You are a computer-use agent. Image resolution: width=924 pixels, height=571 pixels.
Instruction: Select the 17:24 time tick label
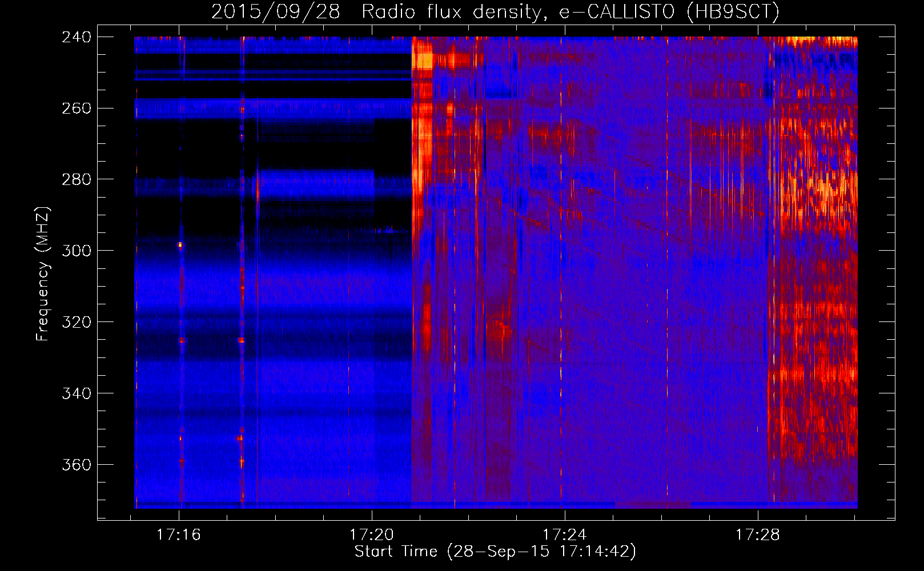(564, 534)
